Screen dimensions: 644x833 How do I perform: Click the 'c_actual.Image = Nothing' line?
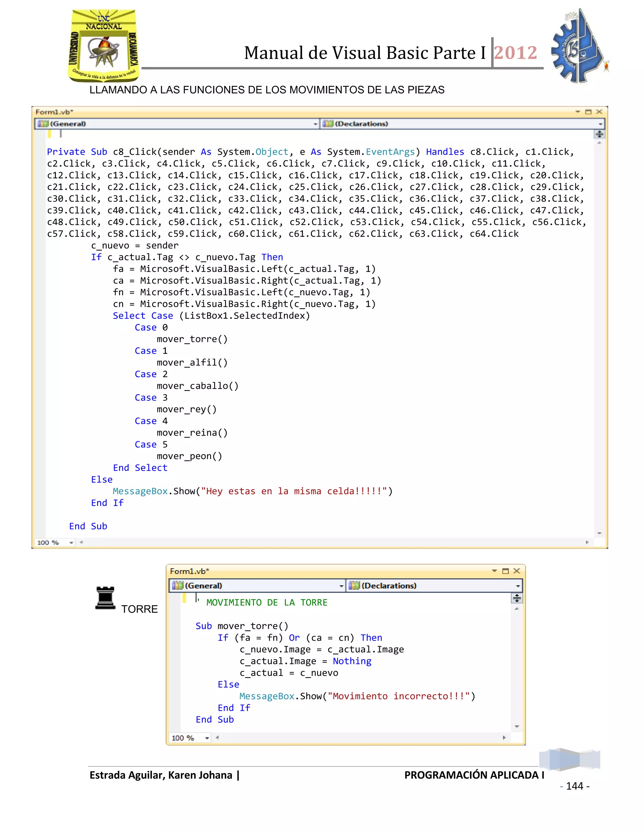(306, 661)
